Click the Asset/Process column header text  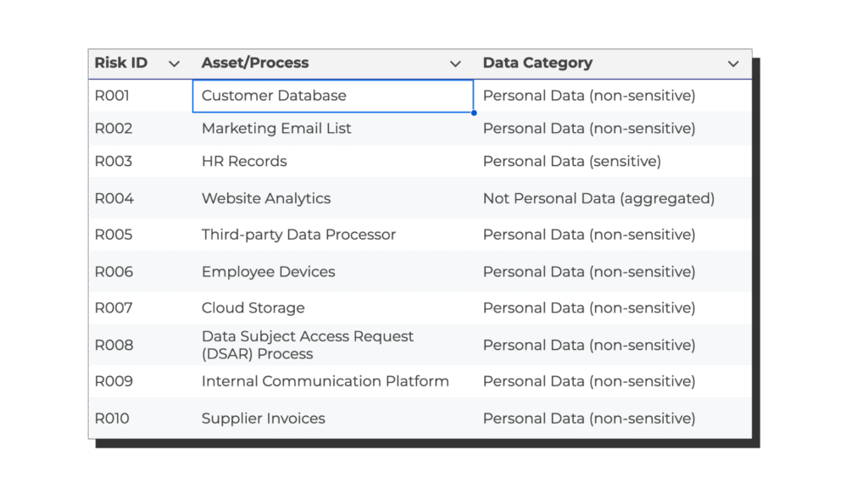(255, 63)
